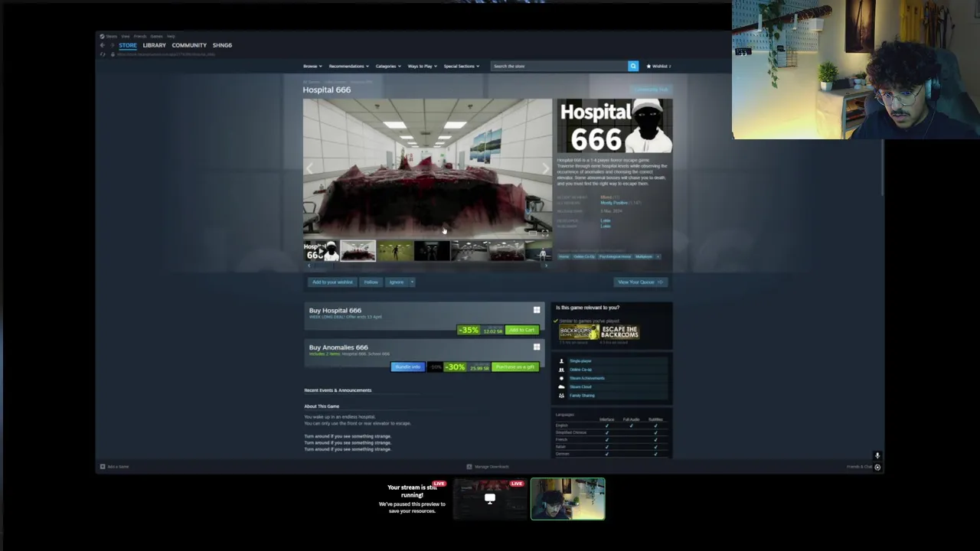Image resolution: width=980 pixels, height=551 pixels.
Task: Open the Wishlist star link
Action: point(658,66)
